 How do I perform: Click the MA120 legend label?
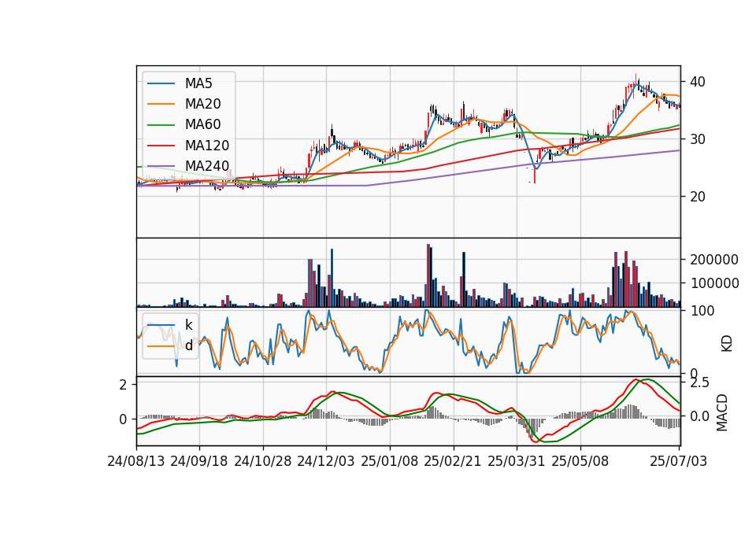click(207, 146)
